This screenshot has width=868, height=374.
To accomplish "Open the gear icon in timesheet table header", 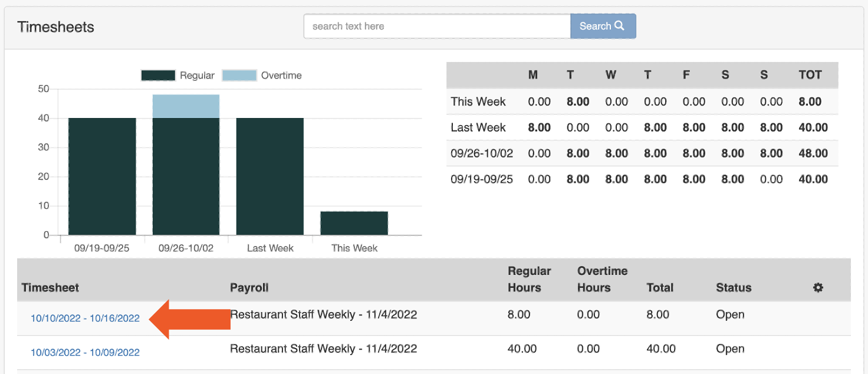I will pyautogui.click(x=817, y=287).
